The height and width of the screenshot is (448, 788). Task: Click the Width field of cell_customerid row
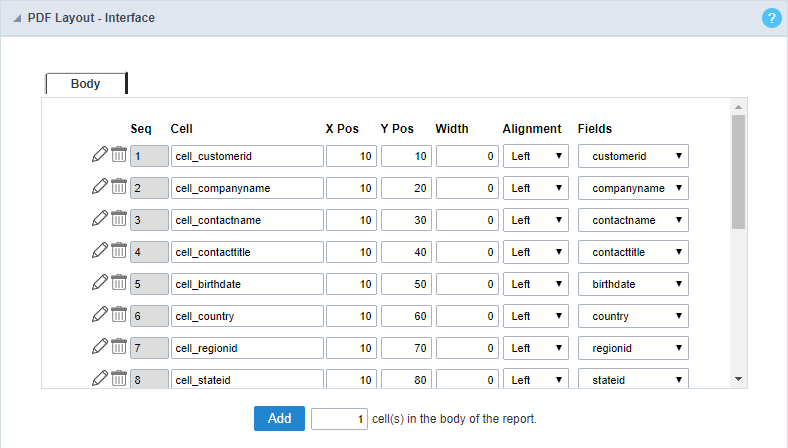click(x=467, y=156)
